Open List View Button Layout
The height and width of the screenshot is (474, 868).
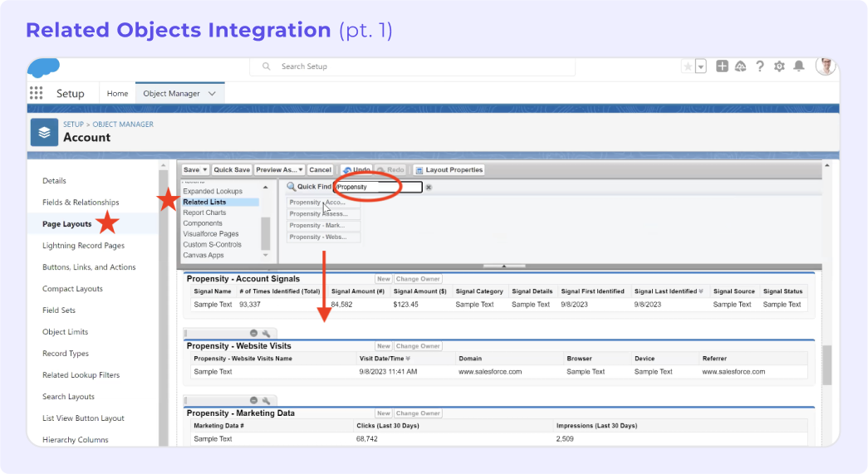pos(84,418)
